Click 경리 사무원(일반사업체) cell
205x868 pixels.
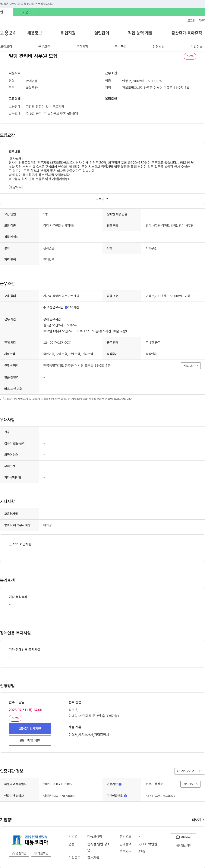click(59, 225)
